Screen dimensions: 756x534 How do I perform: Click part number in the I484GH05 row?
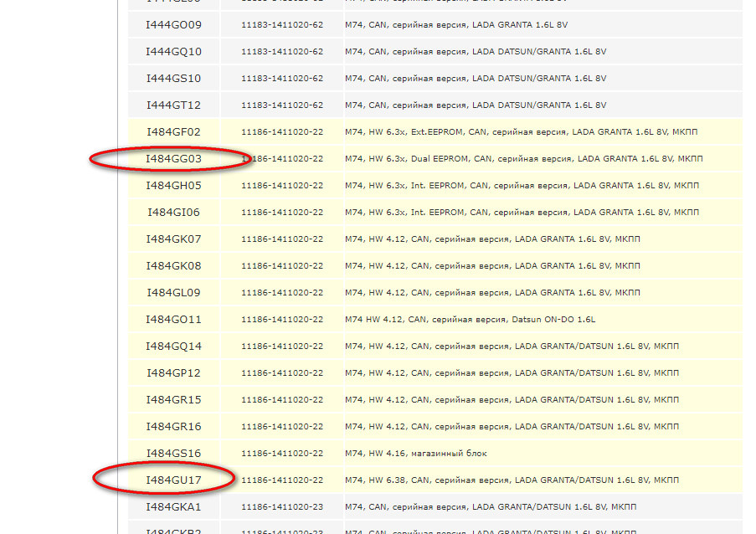pos(282,186)
